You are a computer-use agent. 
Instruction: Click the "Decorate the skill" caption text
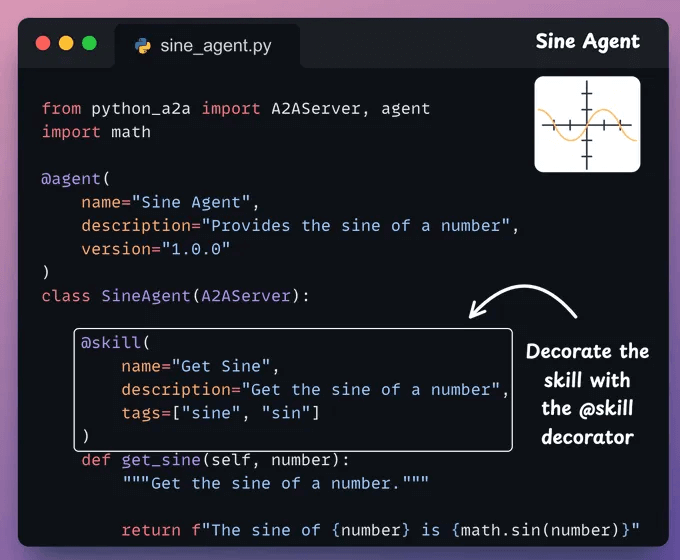coord(587,394)
